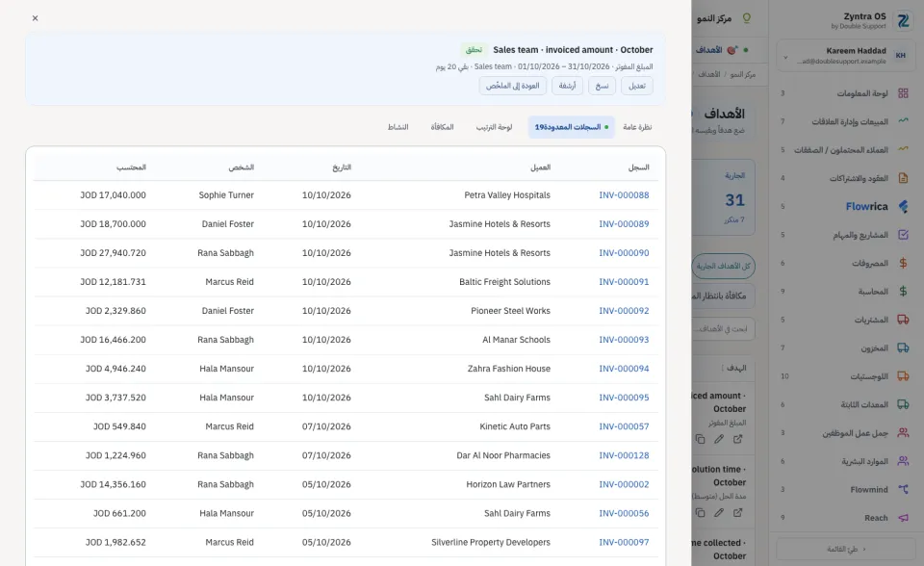Click the KH user avatar
This screenshot has height=566, width=924.
(901, 56)
